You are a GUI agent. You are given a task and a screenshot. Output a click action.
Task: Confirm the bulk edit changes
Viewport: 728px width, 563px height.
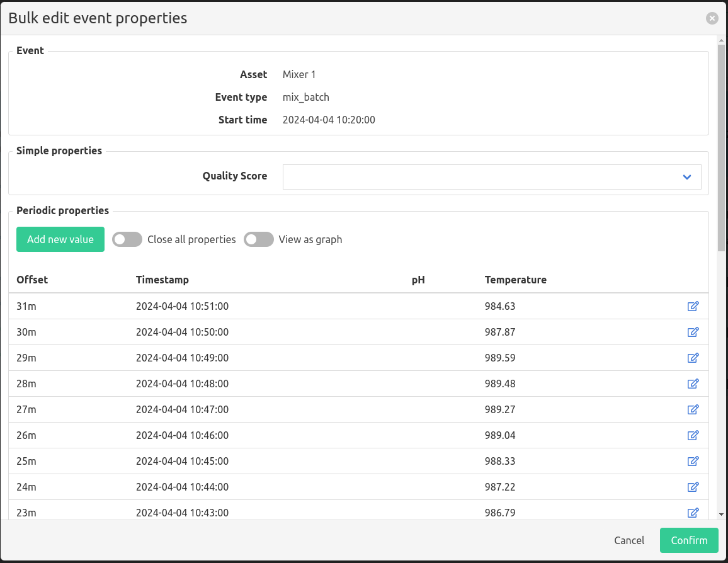pos(689,540)
